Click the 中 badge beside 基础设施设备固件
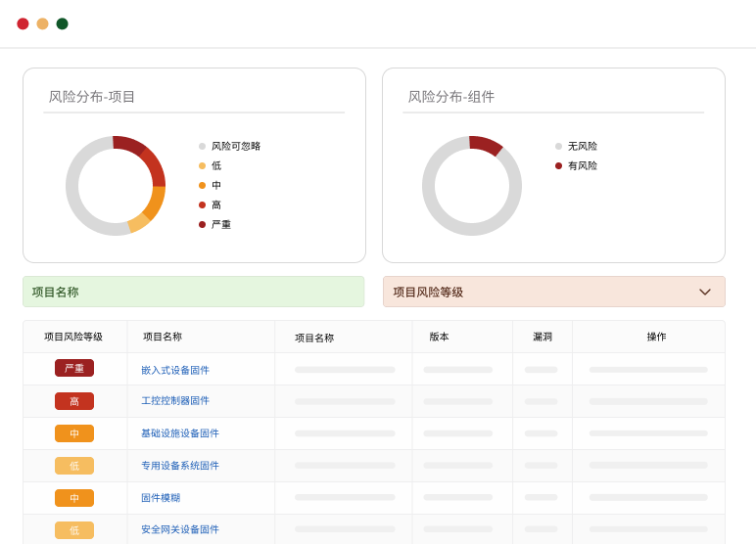756x544 pixels. tap(74, 433)
